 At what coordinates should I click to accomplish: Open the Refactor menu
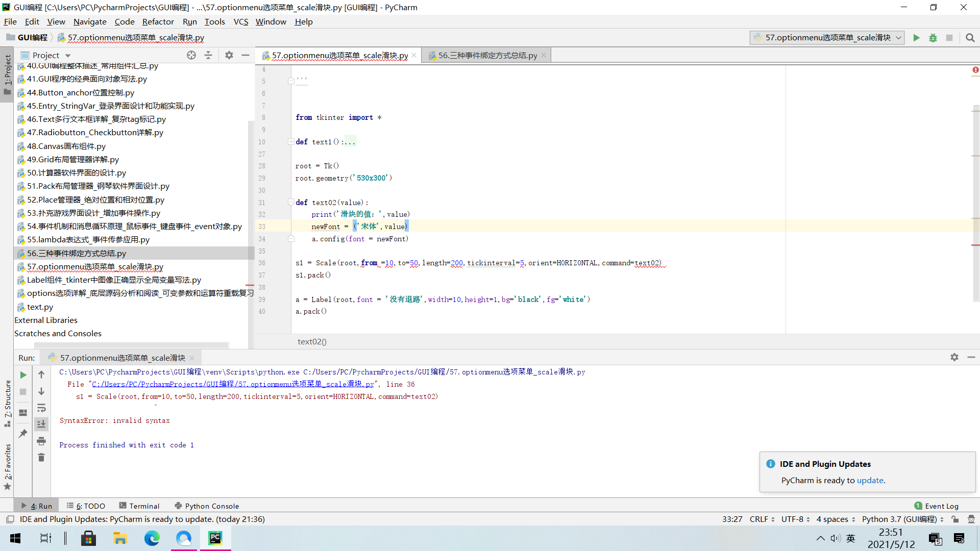158,21
